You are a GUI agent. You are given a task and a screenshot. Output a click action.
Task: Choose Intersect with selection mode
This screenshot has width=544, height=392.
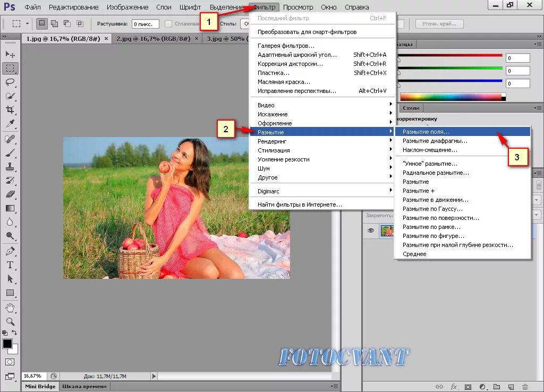click(x=80, y=23)
